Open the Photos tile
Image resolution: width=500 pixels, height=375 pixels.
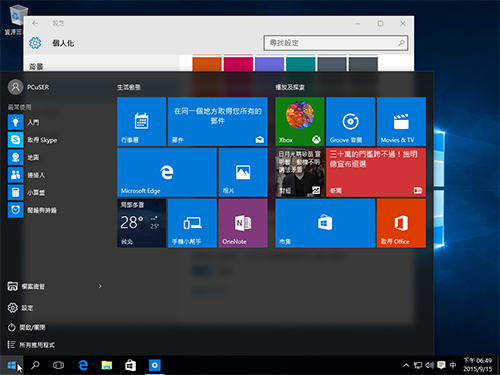click(243, 172)
